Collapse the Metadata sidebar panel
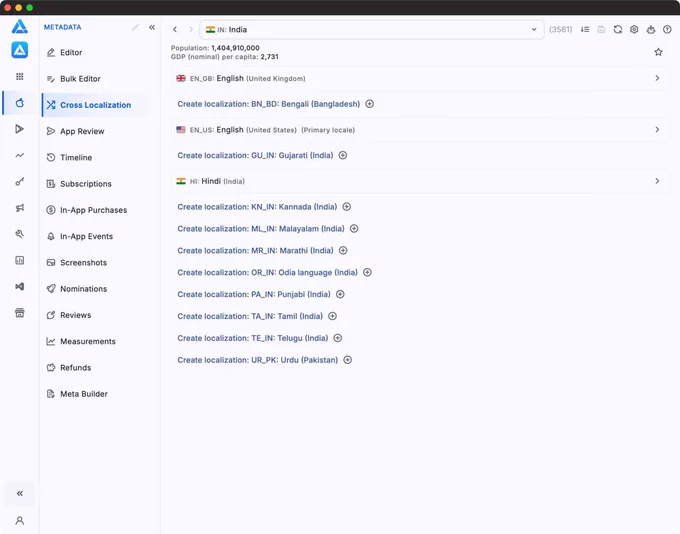 pyautogui.click(x=152, y=27)
